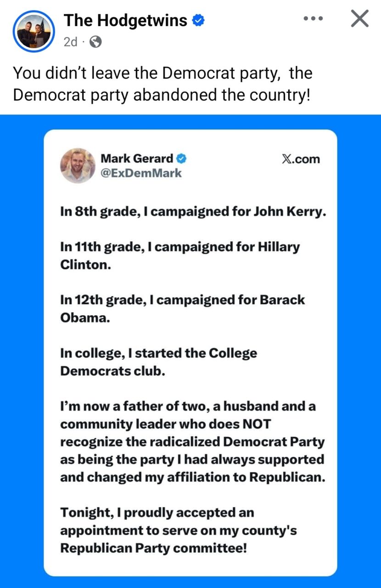Image resolution: width=381 pixels, height=588 pixels.
Task: Open the three-dot post options menu
Action: 314,19
